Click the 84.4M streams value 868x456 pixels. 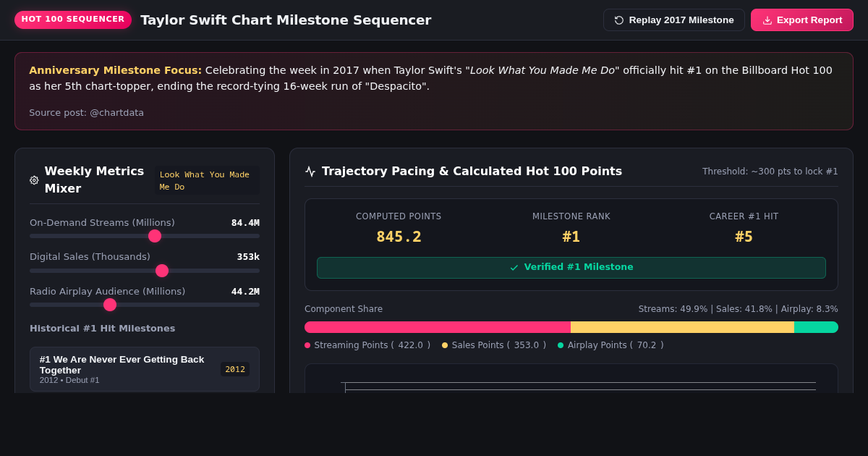tap(245, 223)
